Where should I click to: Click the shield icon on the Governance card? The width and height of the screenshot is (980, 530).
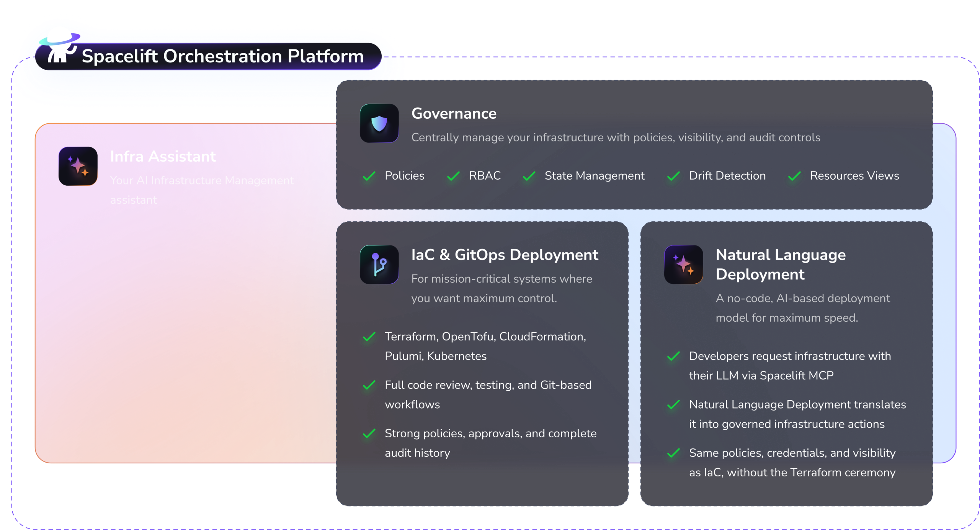click(380, 123)
